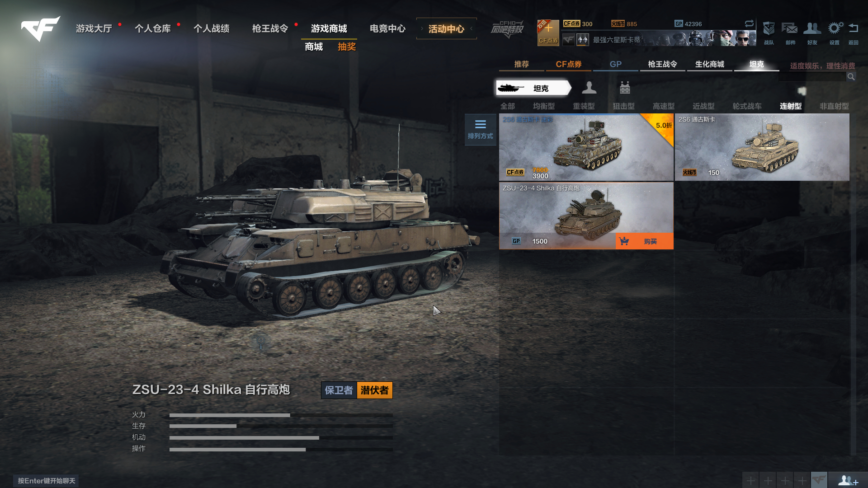Open the 好友 friends icon
The width and height of the screenshot is (868, 488).
tap(812, 33)
